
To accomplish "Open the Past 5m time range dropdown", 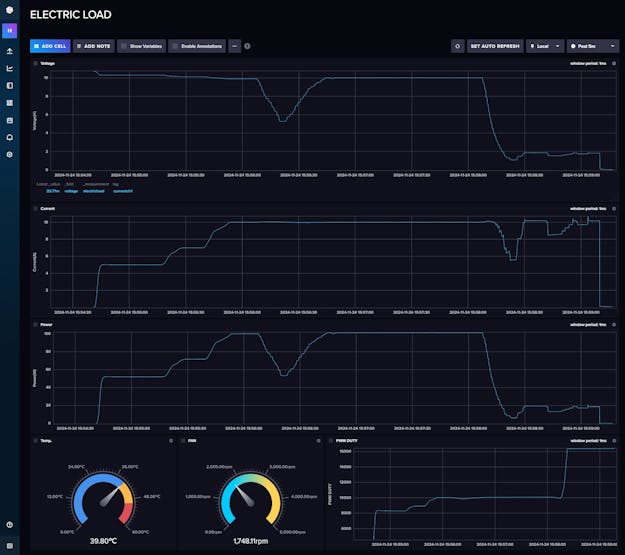I will 591,46.
